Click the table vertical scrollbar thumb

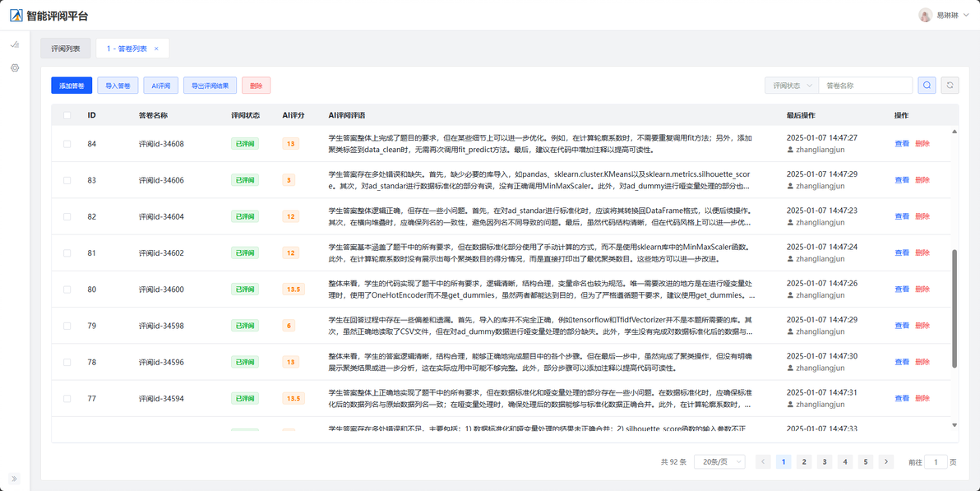tap(954, 309)
